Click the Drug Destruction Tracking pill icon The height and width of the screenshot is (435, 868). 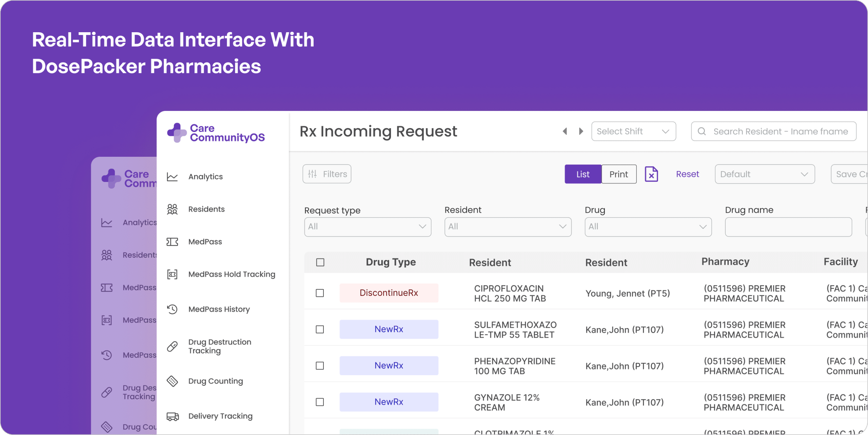coord(172,346)
